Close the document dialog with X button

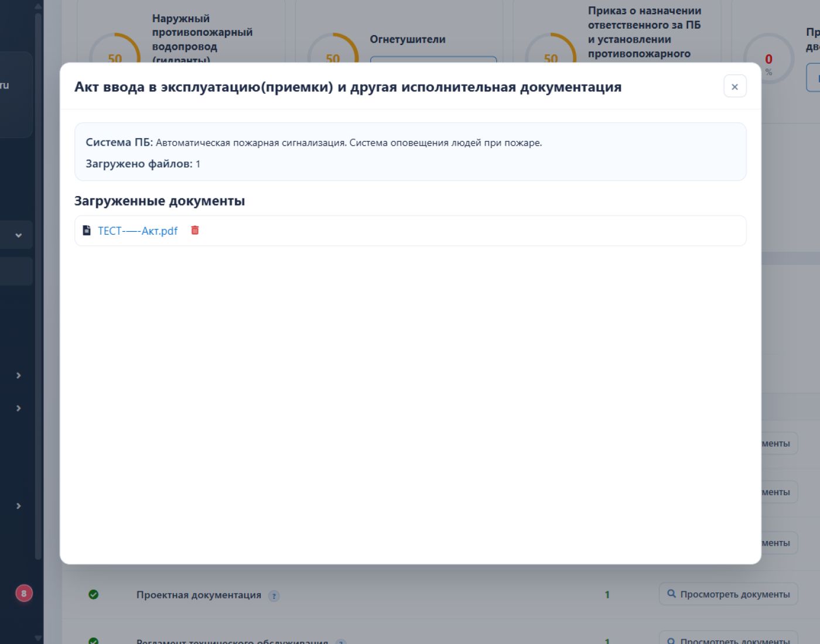[734, 87]
